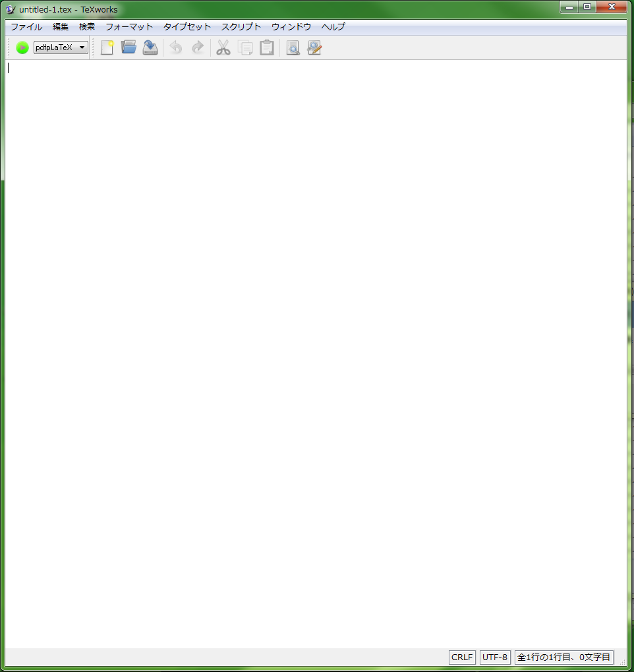
Task: Click into the empty editor text area
Action: [316, 354]
